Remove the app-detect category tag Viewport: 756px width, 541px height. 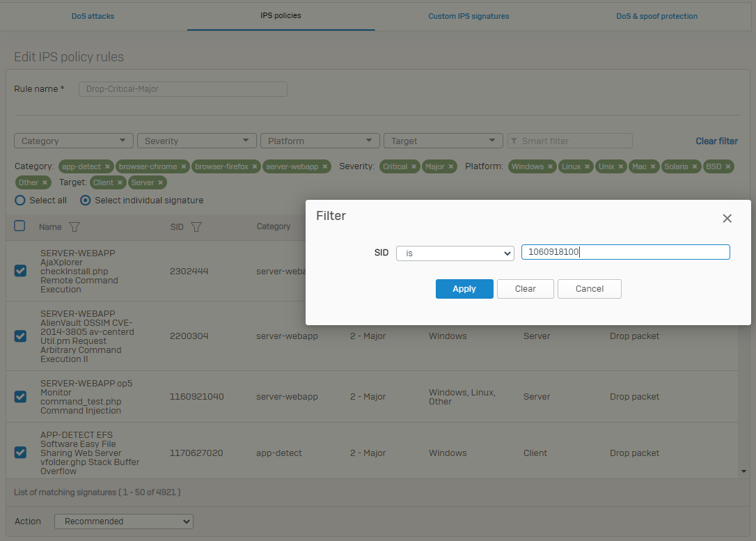107,166
